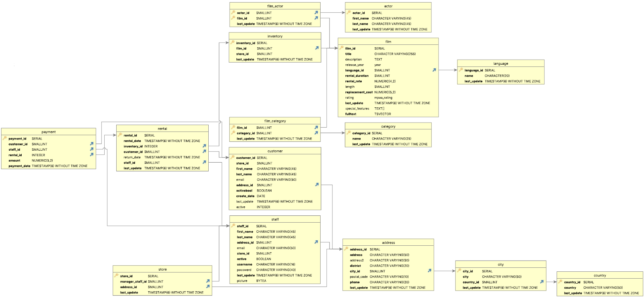Screen dimensions: 644x305
Task: Select the film table header
Action: (388, 42)
